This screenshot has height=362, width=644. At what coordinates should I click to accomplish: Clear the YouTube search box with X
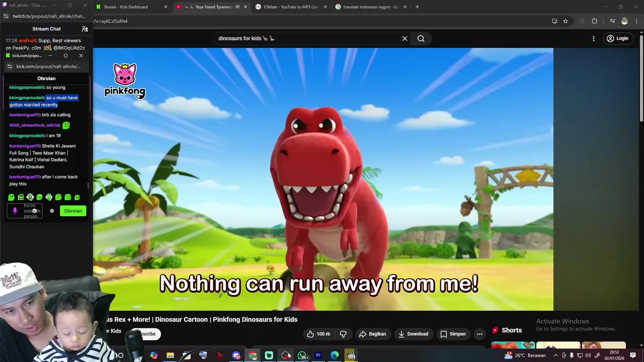click(405, 38)
